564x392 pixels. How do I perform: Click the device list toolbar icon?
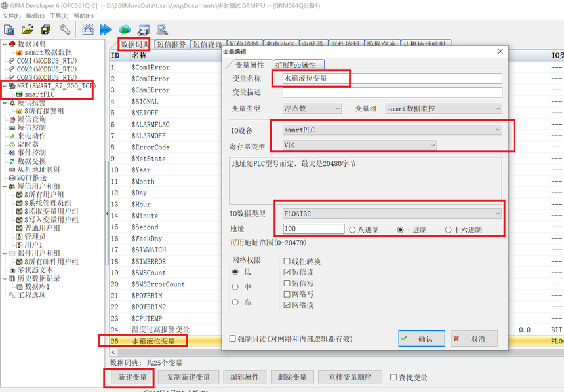[143, 29]
